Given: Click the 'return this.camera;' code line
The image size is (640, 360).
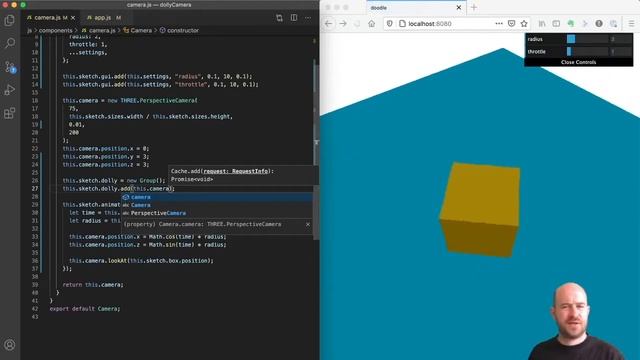Looking at the screenshot, I should 93,284.
